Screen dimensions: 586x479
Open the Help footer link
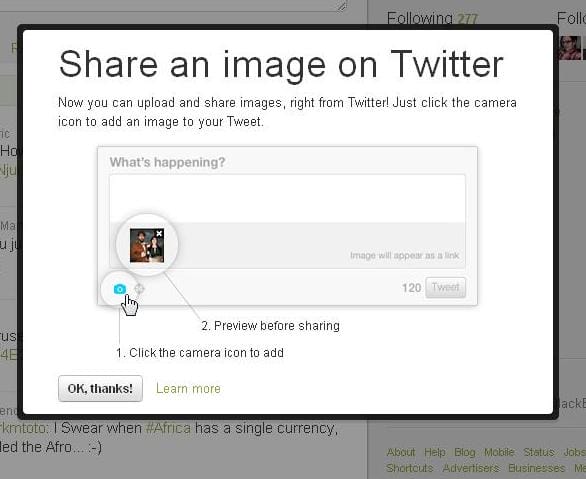(x=435, y=452)
